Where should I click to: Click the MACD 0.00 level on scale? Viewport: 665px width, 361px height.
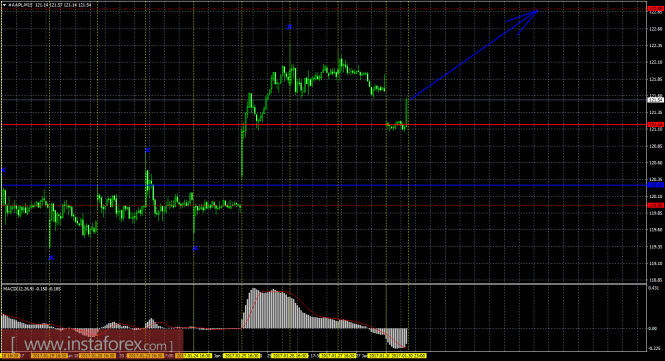click(x=654, y=328)
